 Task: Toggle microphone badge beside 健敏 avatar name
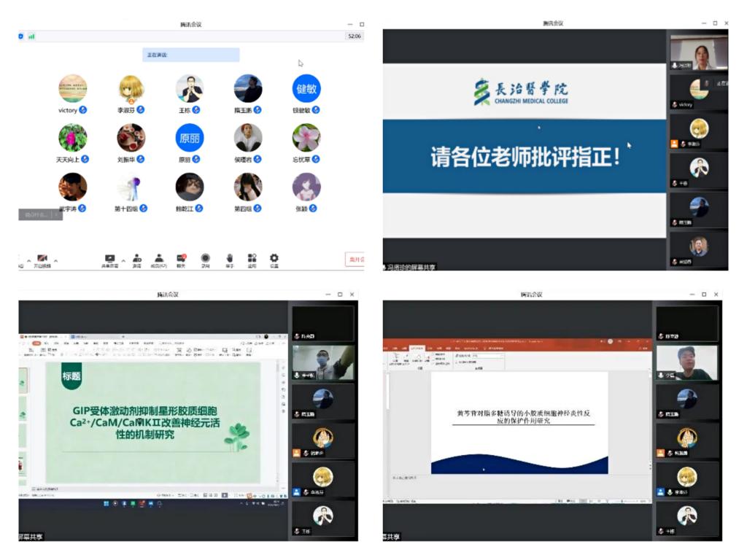[317, 110]
